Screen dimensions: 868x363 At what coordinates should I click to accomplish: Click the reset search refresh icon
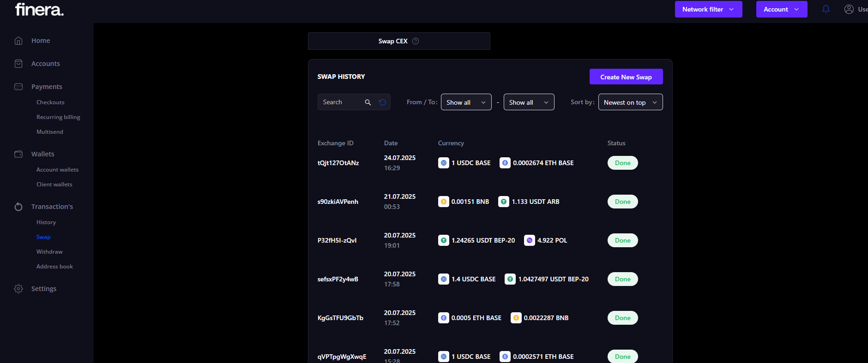[382, 102]
